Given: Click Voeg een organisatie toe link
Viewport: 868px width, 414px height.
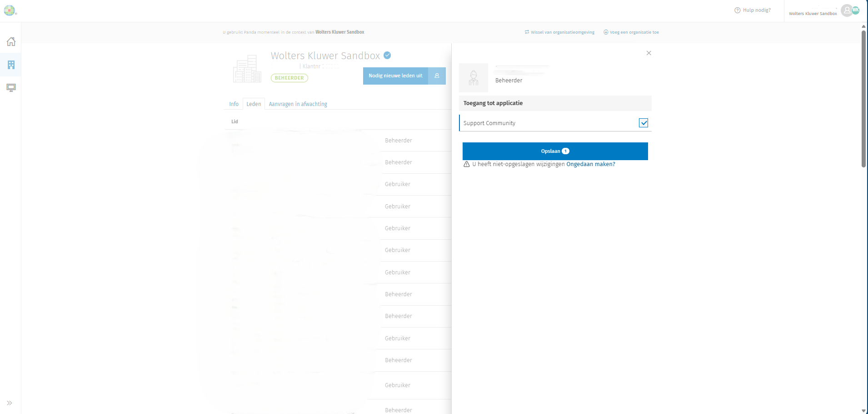Looking at the screenshot, I should (631, 32).
